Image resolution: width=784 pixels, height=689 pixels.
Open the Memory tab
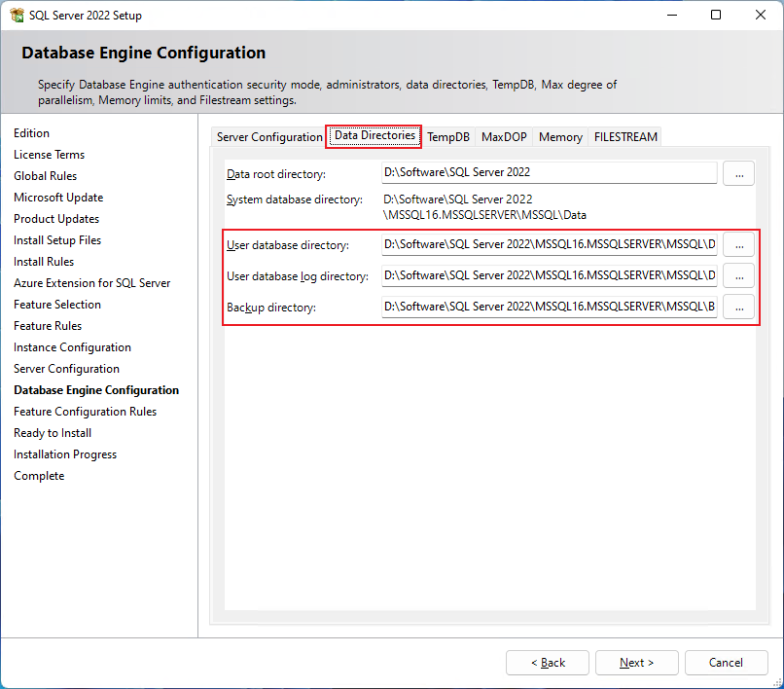click(x=560, y=136)
